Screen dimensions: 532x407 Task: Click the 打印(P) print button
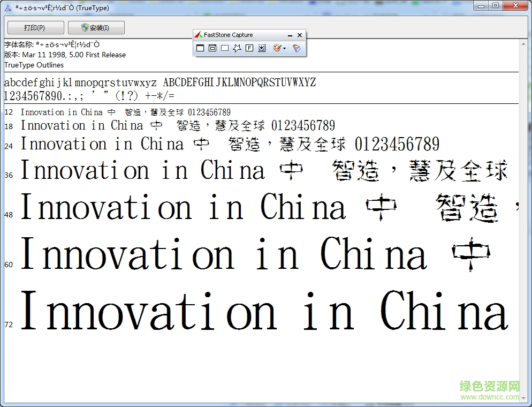click(35, 28)
